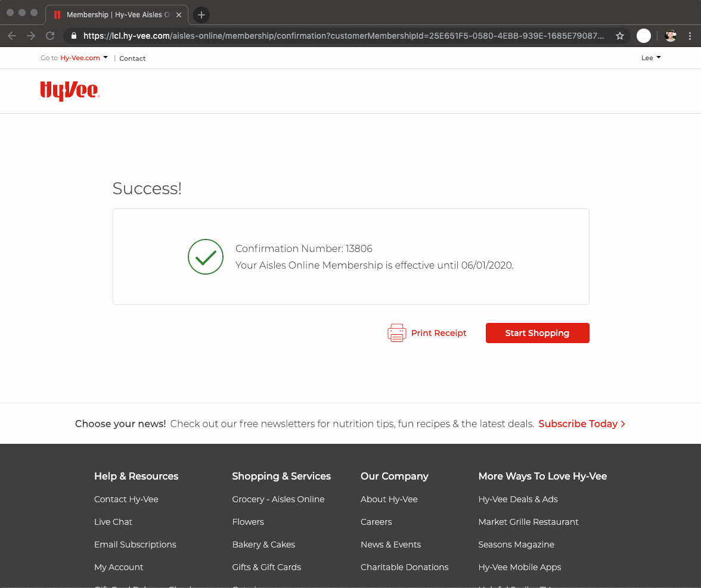This screenshot has height=588, width=701.
Task: Click Subscribe Today newsletter link
Action: 581,424
